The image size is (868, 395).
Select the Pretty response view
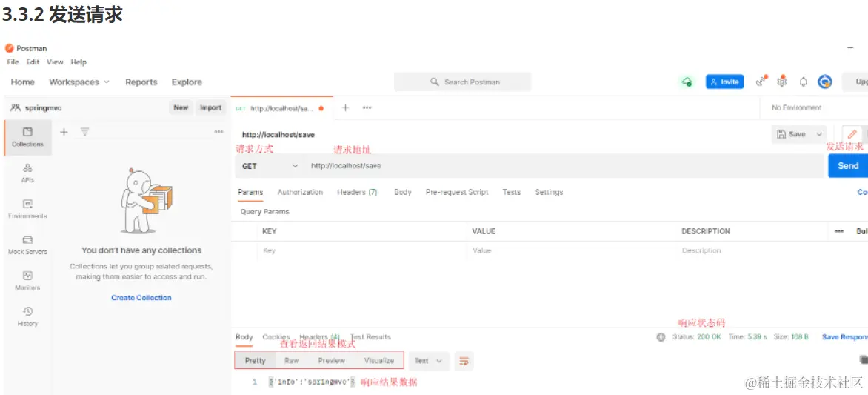click(256, 361)
